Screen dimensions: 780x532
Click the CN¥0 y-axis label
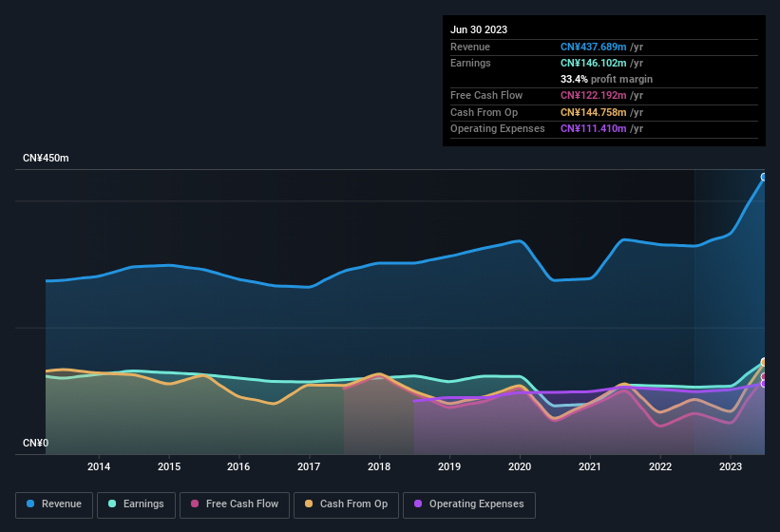(x=35, y=443)
